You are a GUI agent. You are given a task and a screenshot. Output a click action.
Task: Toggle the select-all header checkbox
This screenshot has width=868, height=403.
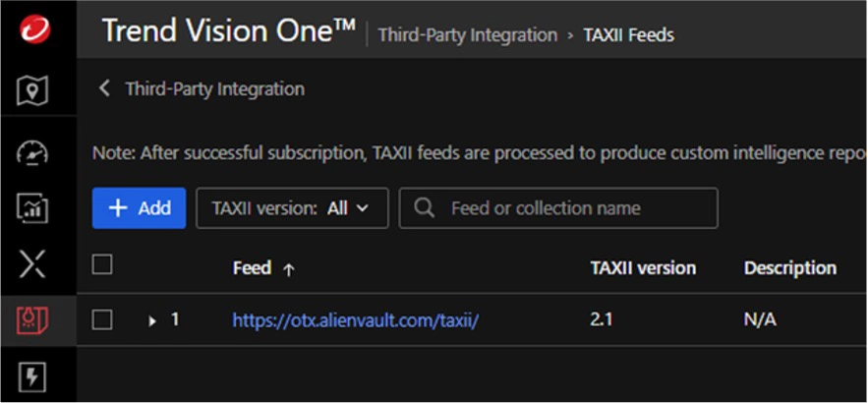102,264
